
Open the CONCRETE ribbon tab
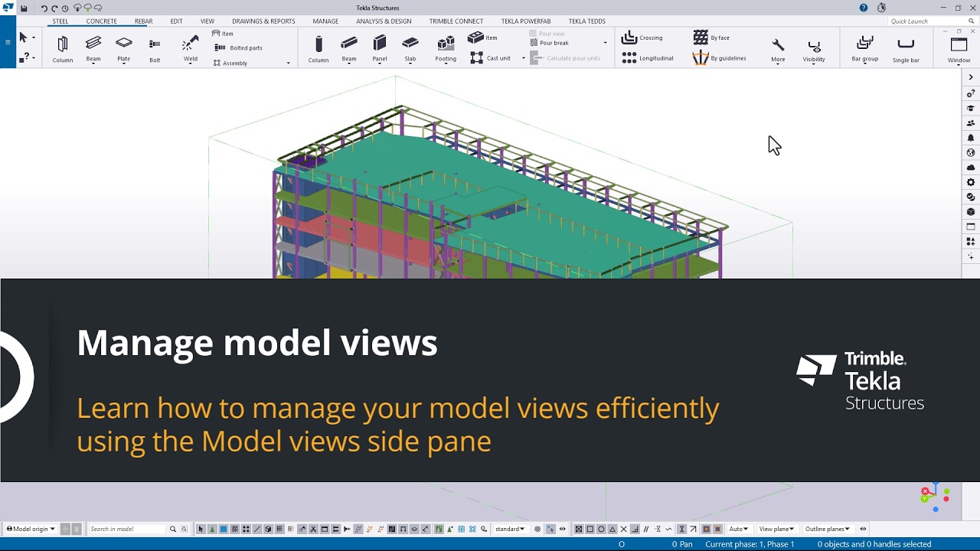tap(101, 21)
